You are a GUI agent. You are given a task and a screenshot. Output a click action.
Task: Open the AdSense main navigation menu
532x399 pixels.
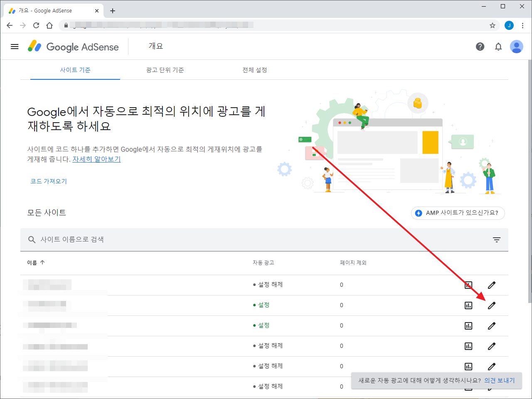click(15, 47)
